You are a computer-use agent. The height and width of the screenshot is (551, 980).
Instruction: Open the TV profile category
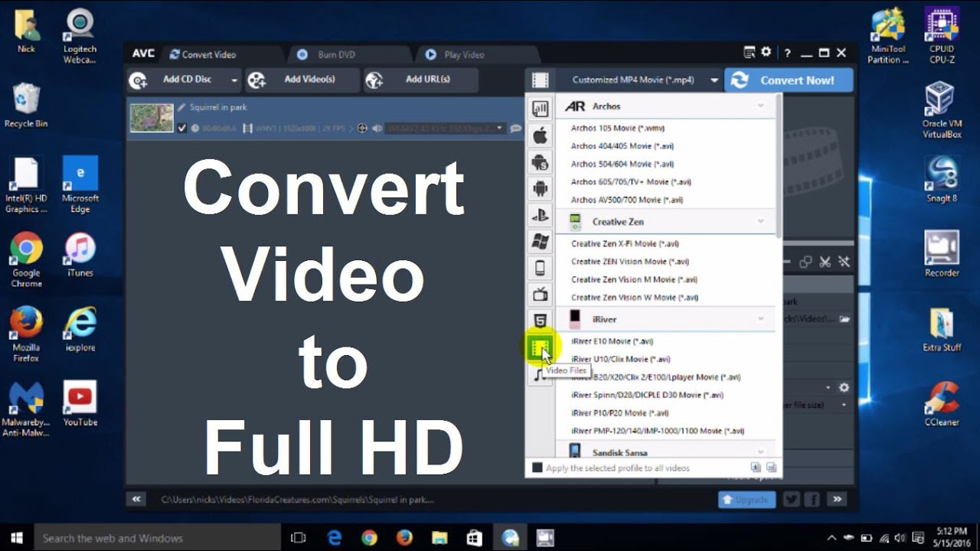tap(540, 294)
